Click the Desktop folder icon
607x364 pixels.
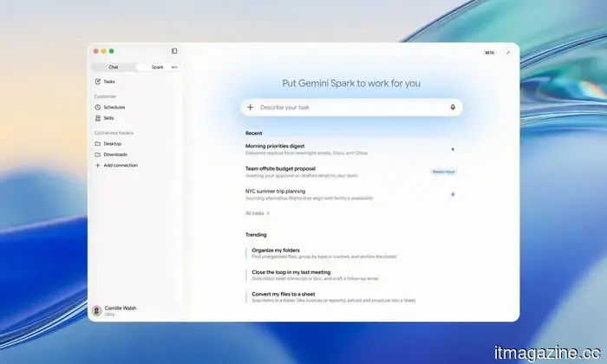pos(97,144)
